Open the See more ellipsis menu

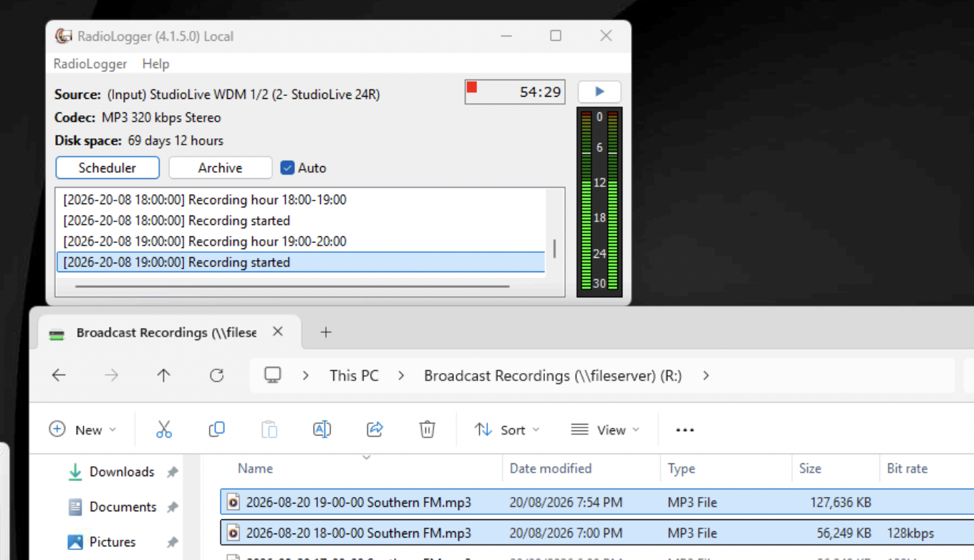pos(685,430)
